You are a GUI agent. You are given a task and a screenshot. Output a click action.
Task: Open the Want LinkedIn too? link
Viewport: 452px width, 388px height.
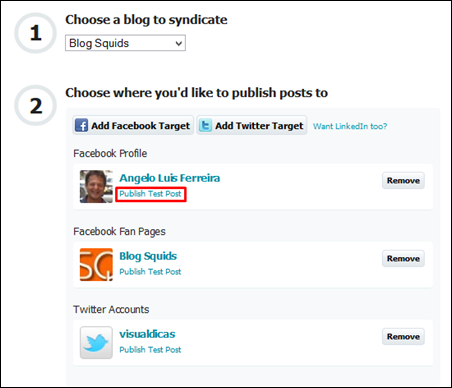[x=350, y=126]
